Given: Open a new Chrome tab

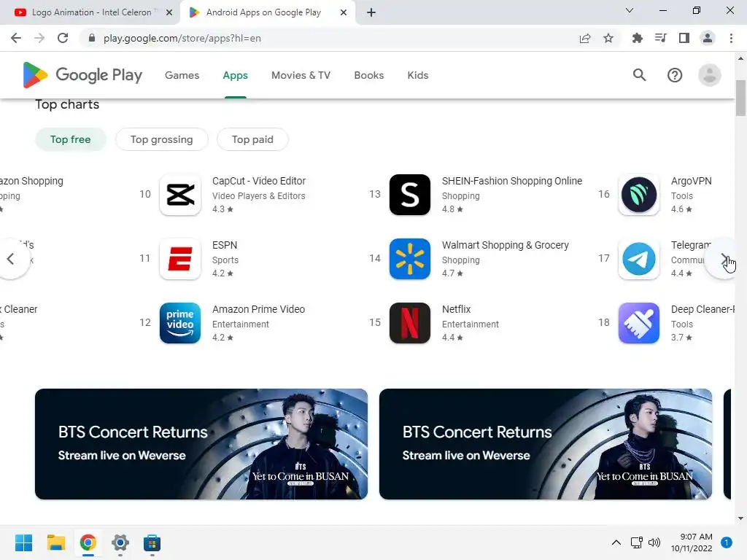Looking at the screenshot, I should pos(371,12).
